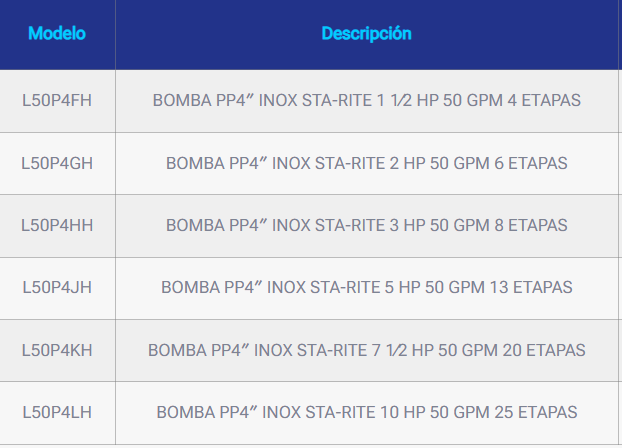
Task: Click the 5 HP 13 ETAPAS pump description
Action: 366,287
